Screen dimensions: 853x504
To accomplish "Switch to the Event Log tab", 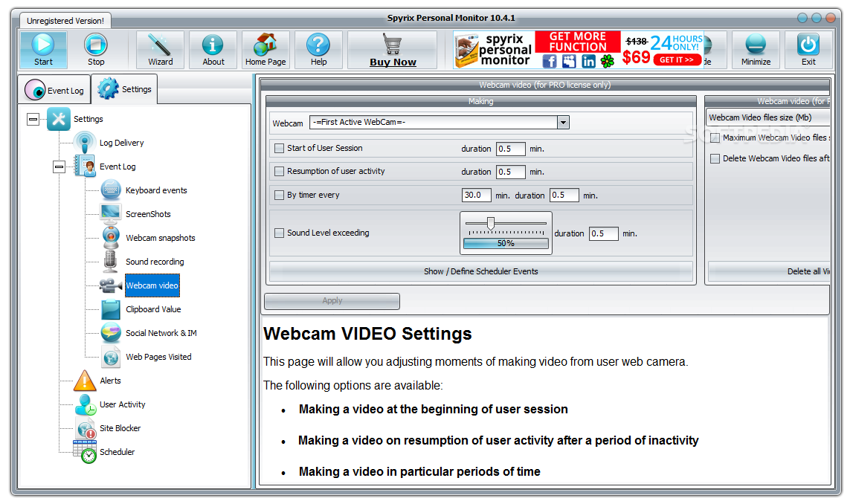I will [x=54, y=90].
